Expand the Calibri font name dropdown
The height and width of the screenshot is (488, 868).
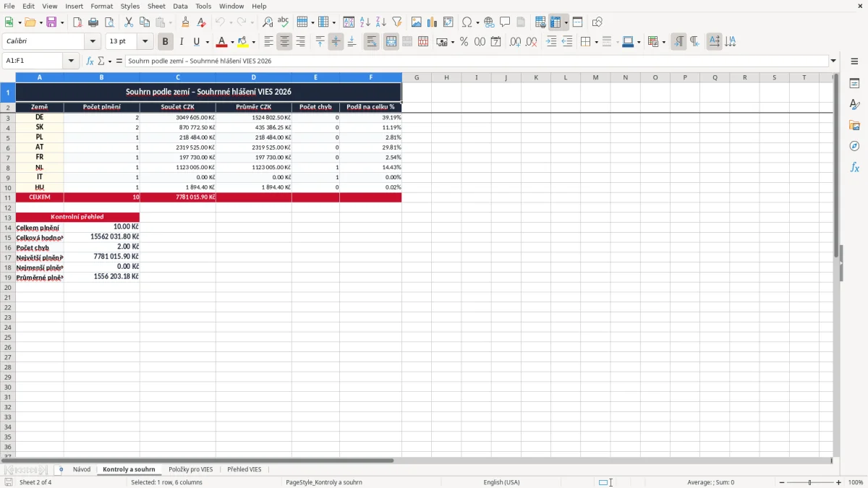point(93,42)
